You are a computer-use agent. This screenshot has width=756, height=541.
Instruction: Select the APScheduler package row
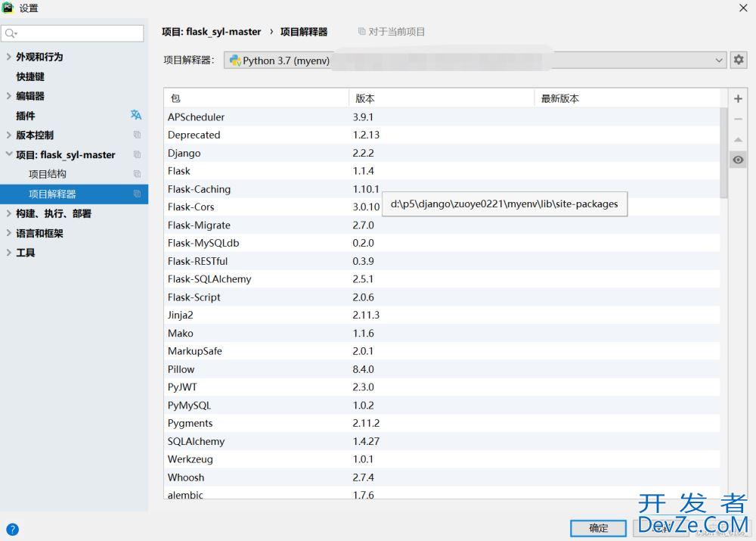click(x=442, y=117)
